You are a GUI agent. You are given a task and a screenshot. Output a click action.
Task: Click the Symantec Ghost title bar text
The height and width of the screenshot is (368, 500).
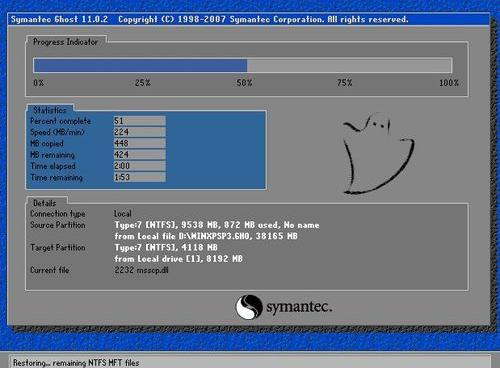(209, 19)
